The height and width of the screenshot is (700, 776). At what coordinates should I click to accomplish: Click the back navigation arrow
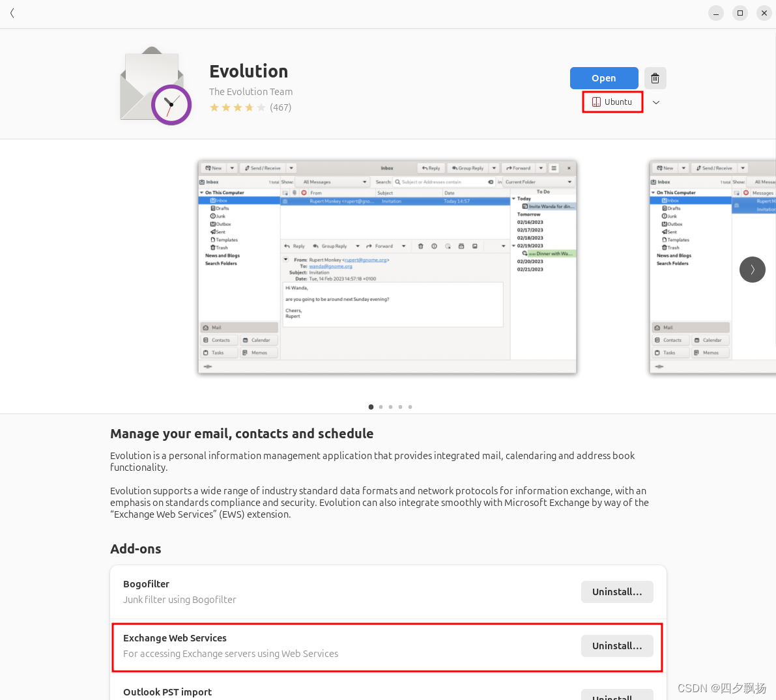[x=12, y=12]
